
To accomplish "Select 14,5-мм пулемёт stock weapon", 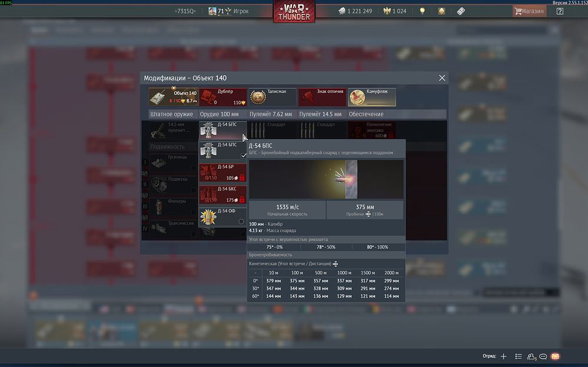I will (x=173, y=130).
